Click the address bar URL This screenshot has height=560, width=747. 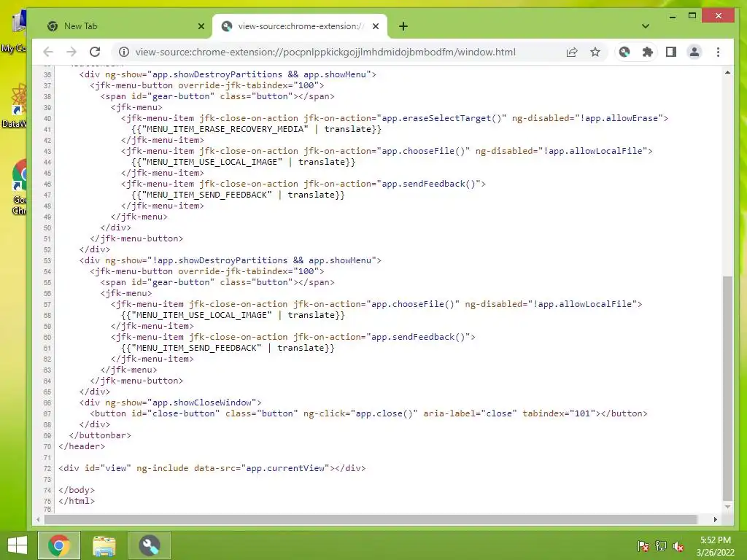[x=325, y=52]
